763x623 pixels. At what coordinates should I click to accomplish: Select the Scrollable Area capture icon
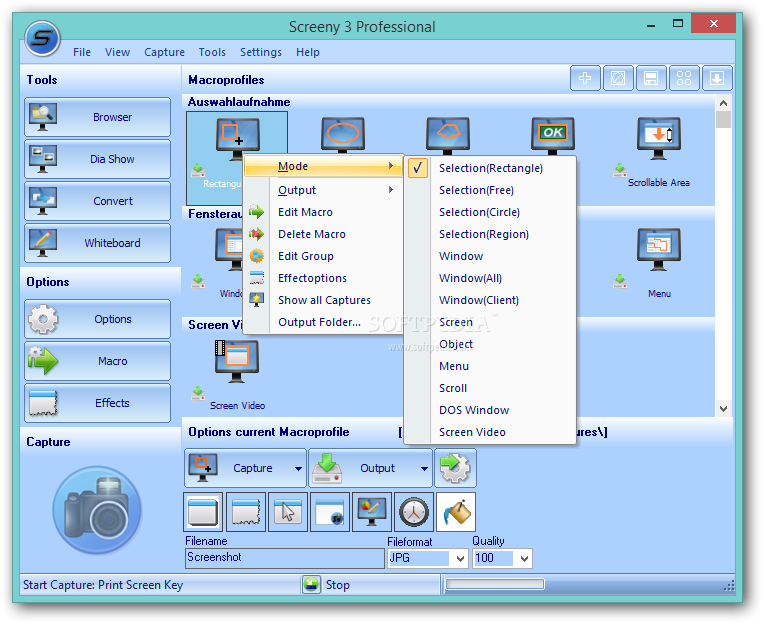point(659,139)
